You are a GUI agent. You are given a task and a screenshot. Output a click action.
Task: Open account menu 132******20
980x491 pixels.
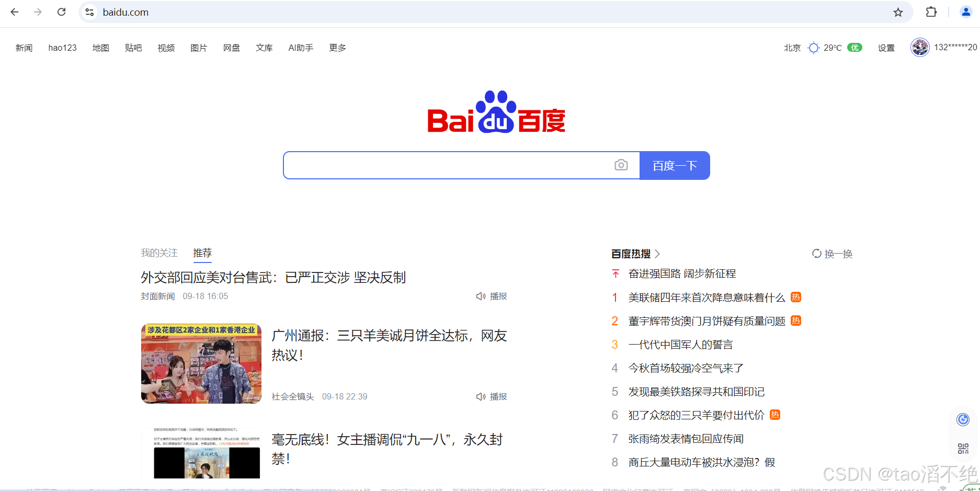(955, 48)
